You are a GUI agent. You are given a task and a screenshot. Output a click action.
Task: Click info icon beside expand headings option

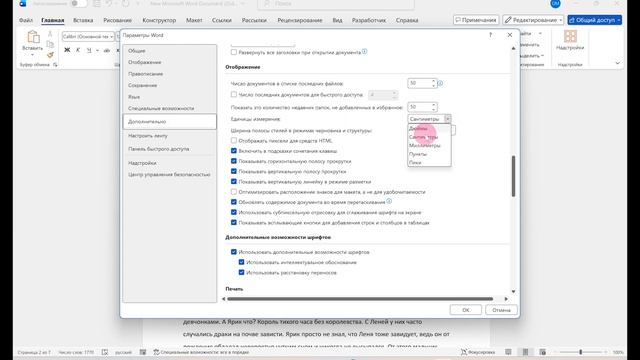[x=364, y=52]
